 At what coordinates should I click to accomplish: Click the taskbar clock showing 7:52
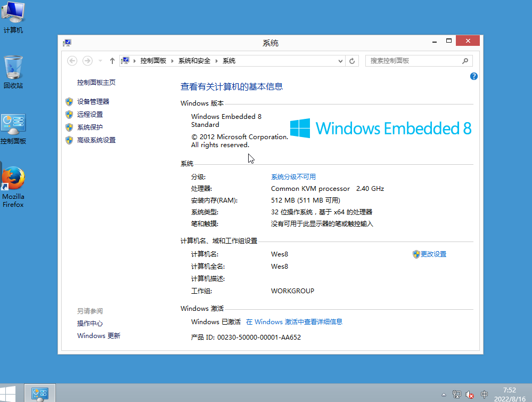pyautogui.click(x=510, y=394)
